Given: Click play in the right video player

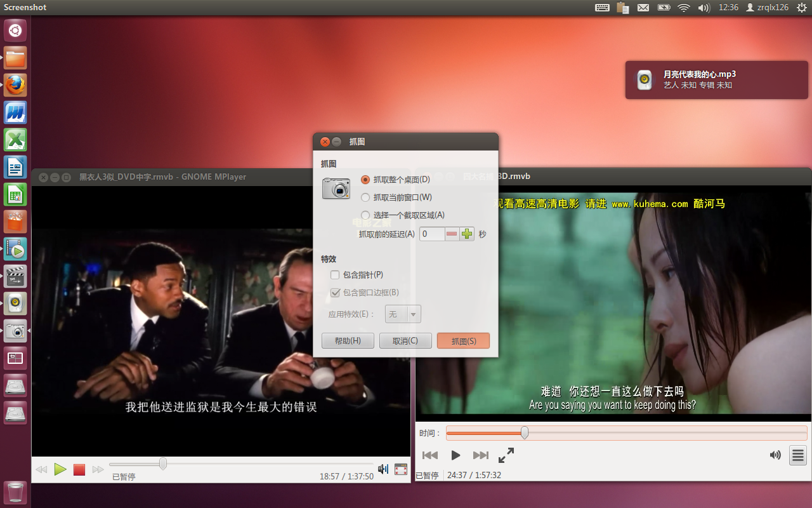Looking at the screenshot, I should coord(455,455).
